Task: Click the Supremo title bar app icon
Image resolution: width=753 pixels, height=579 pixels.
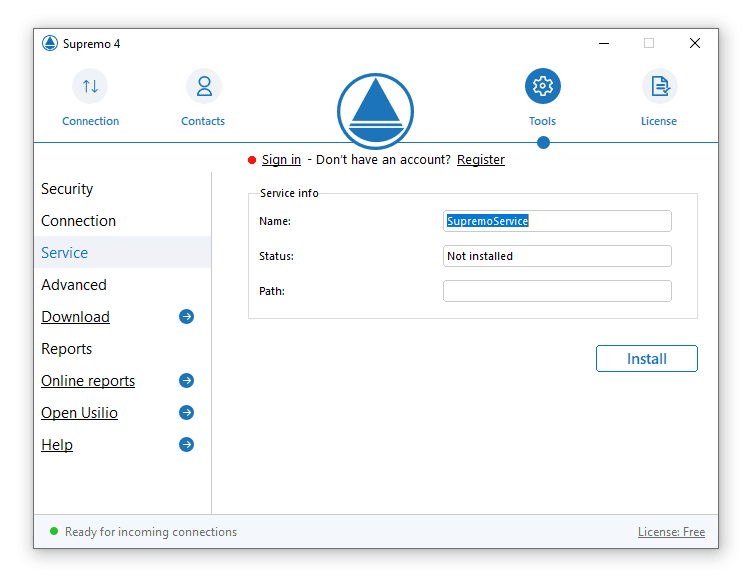Action: pos(49,43)
